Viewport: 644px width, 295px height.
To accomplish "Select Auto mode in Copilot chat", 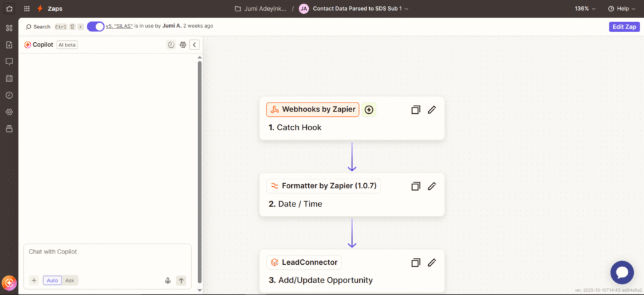I will 52,281.
